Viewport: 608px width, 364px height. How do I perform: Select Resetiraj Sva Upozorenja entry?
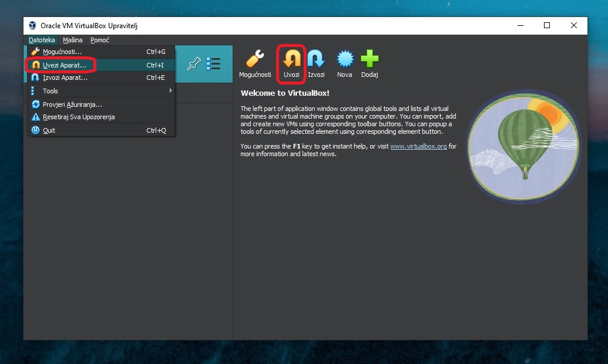pos(79,117)
